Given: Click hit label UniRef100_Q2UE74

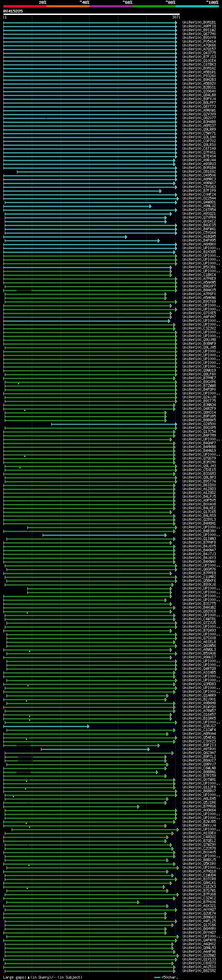Looking at the screenshot, I should [x=199, y=913].
